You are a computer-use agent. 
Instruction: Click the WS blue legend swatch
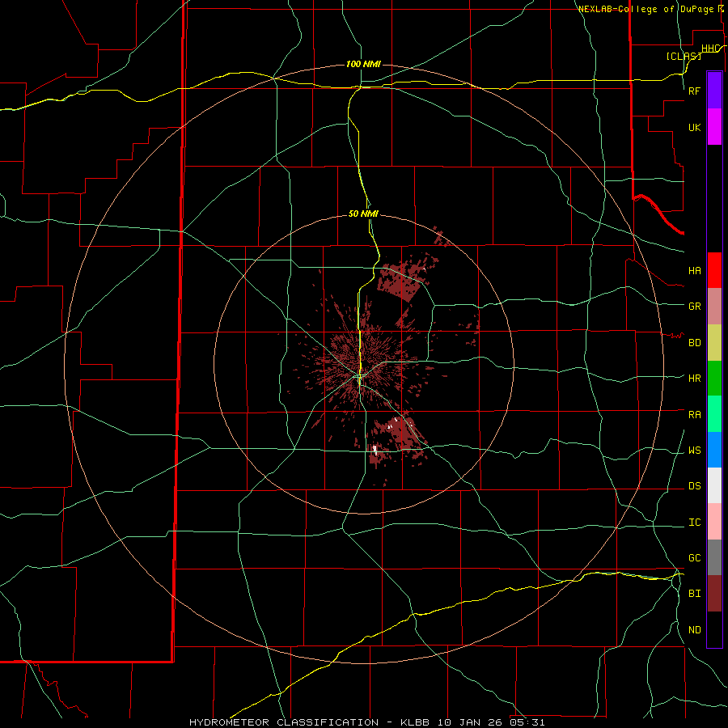[714, 450]
